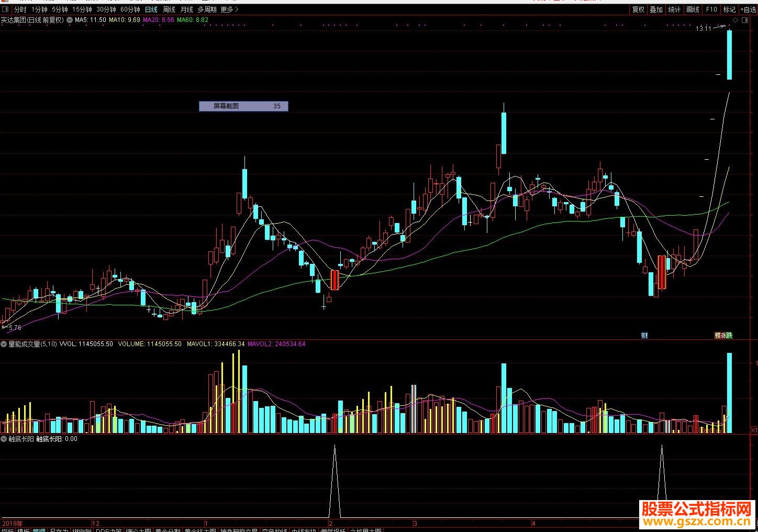Open the 统计 statistics button

coord(674,9)
